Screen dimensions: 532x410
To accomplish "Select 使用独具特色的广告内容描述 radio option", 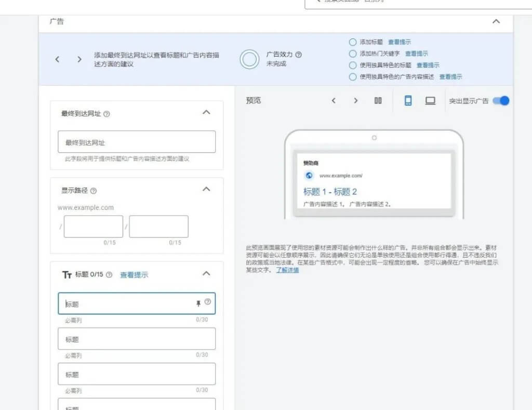I will [x=353, y=77].
